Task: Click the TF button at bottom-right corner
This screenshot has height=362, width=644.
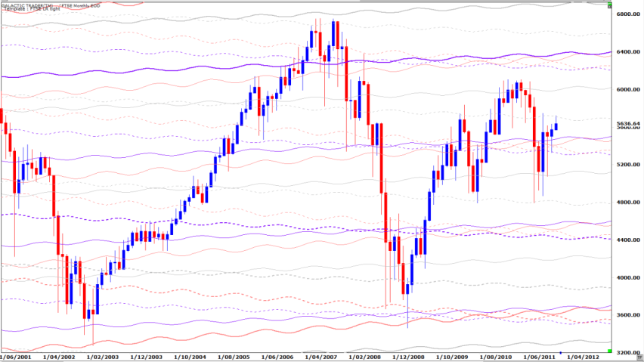Action: point(639,358)
